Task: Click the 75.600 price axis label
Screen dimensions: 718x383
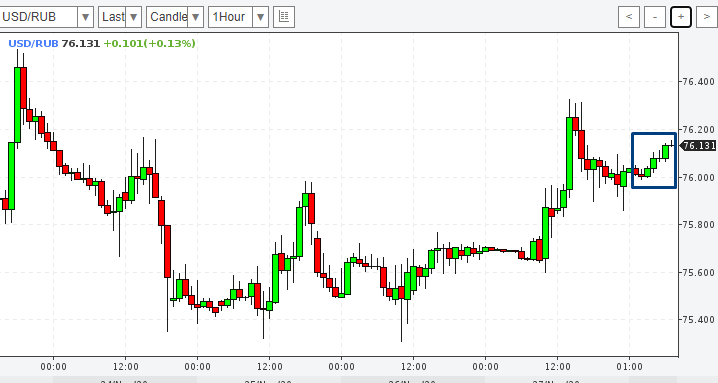Action: (x=698, y=272)
